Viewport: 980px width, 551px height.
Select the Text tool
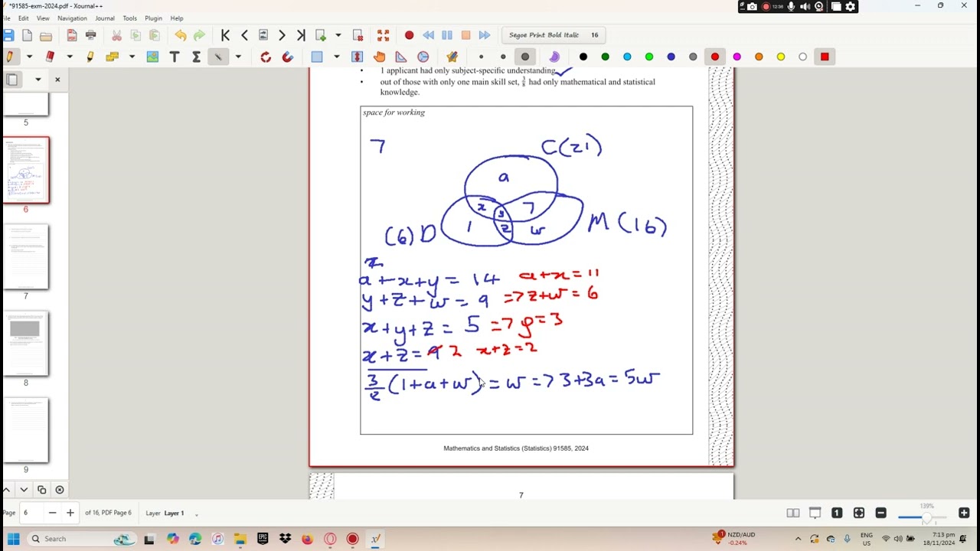pos(175,57)
